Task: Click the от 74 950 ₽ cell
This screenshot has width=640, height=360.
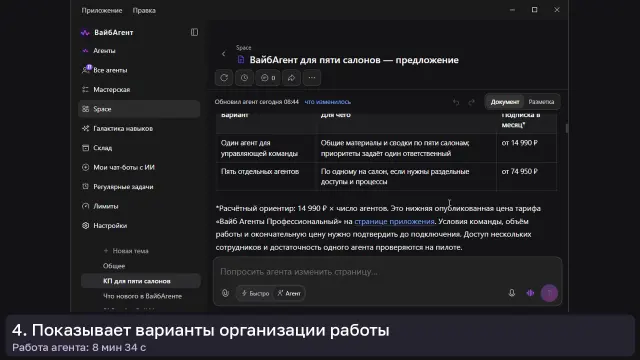Action: [527, 176]
